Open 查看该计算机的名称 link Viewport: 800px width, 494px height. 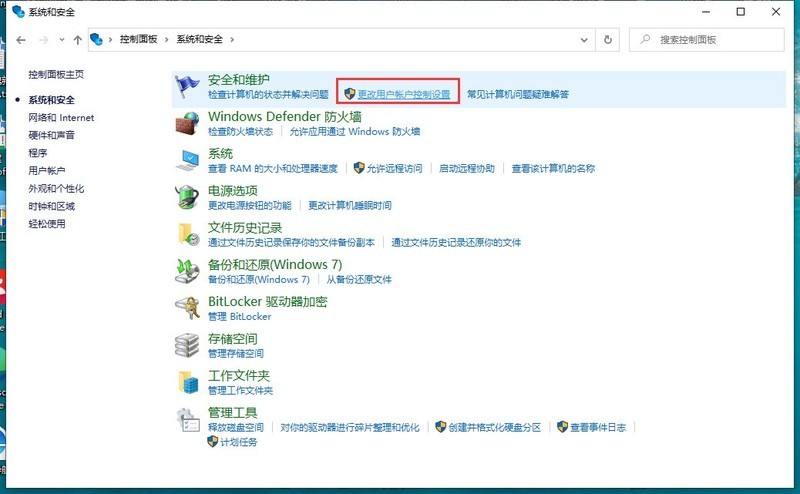pyautogui.click(x=553, y=168)
